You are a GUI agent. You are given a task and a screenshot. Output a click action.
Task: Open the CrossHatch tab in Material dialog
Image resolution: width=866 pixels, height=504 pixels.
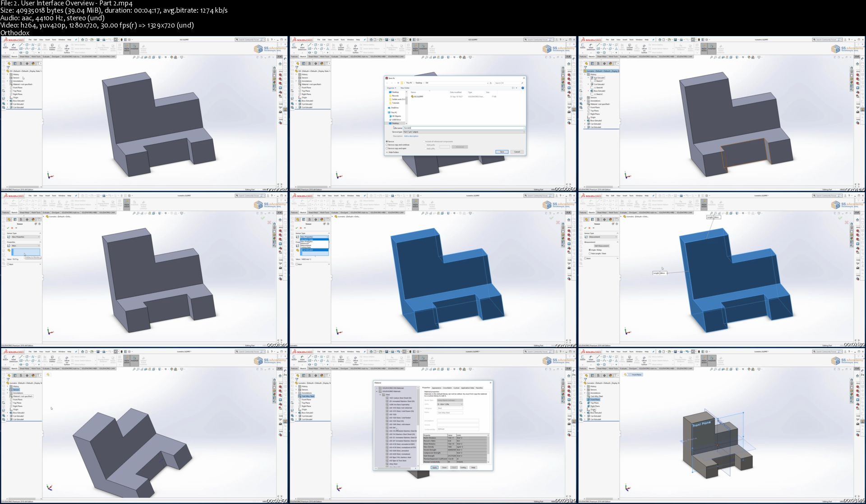click(x=447, y=388)
